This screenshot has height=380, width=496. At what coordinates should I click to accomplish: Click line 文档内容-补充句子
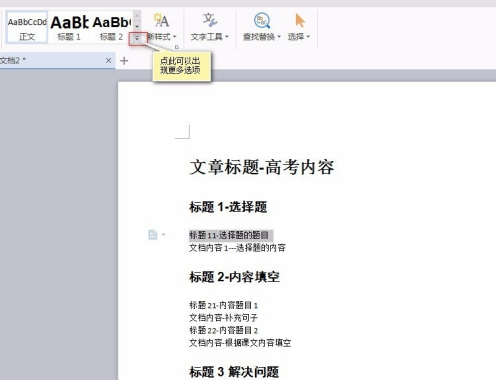[x=223, y=317]
